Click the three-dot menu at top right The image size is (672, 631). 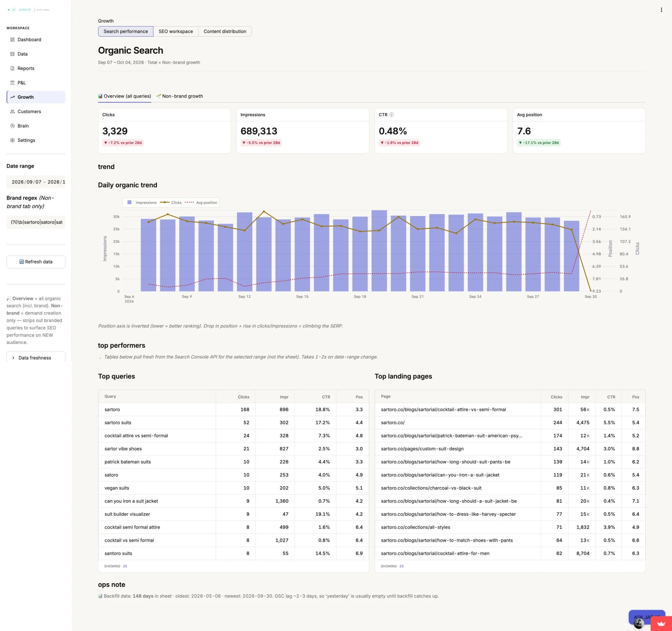[661, 10]
